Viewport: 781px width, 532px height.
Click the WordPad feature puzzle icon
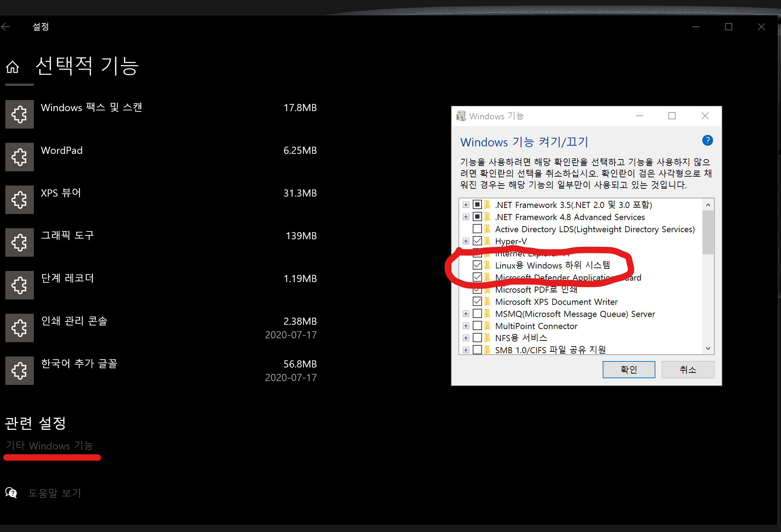click(x=20, y=157)
